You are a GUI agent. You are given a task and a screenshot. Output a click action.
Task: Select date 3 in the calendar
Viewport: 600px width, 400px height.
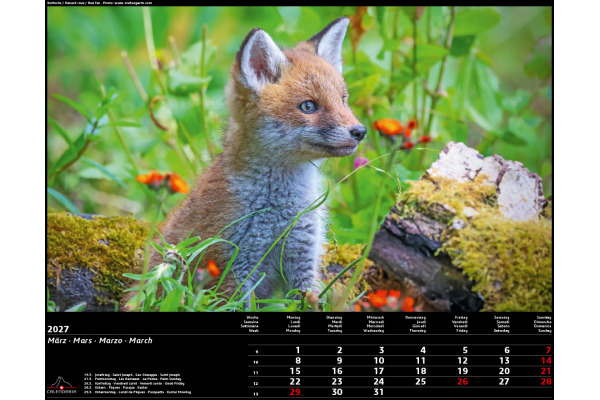click(381, 350)
